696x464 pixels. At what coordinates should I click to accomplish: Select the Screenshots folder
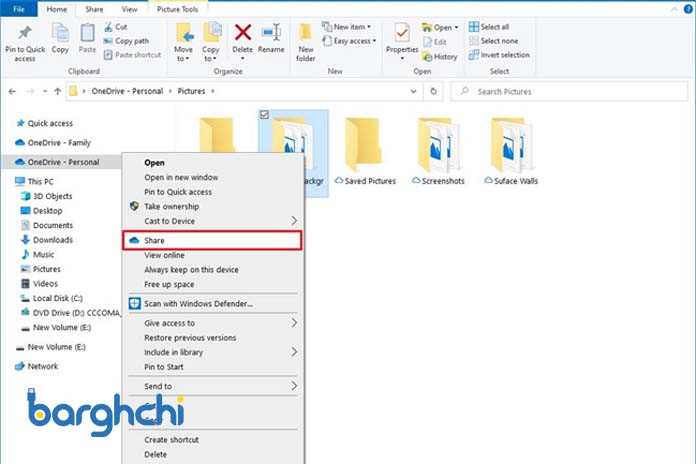click(438, 151)
